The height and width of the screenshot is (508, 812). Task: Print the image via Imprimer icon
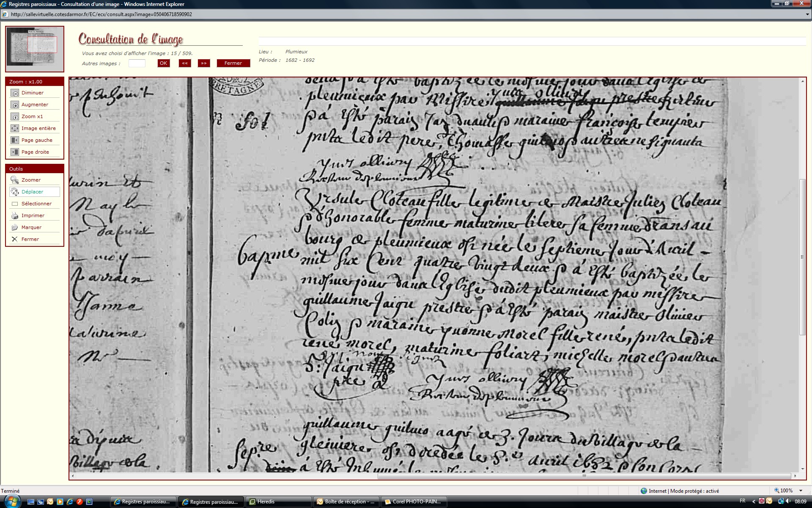coord(15,215)
